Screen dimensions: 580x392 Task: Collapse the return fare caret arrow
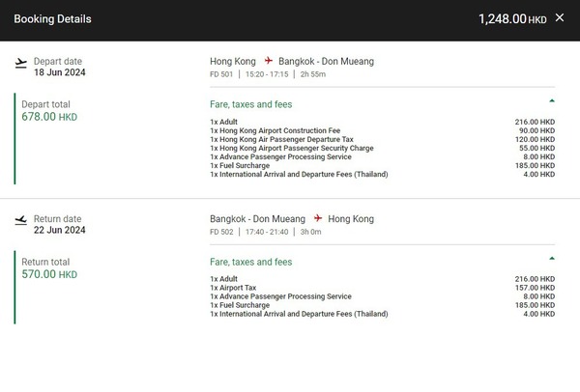tap(552, 258)
